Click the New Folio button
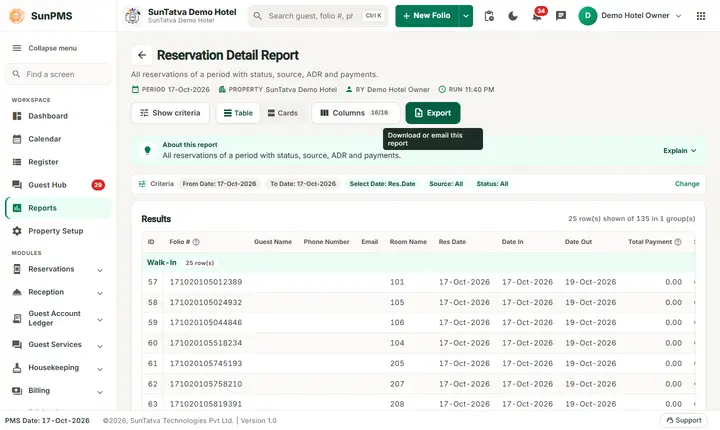This screenshot has height=430, width=720. click(427, 16)
